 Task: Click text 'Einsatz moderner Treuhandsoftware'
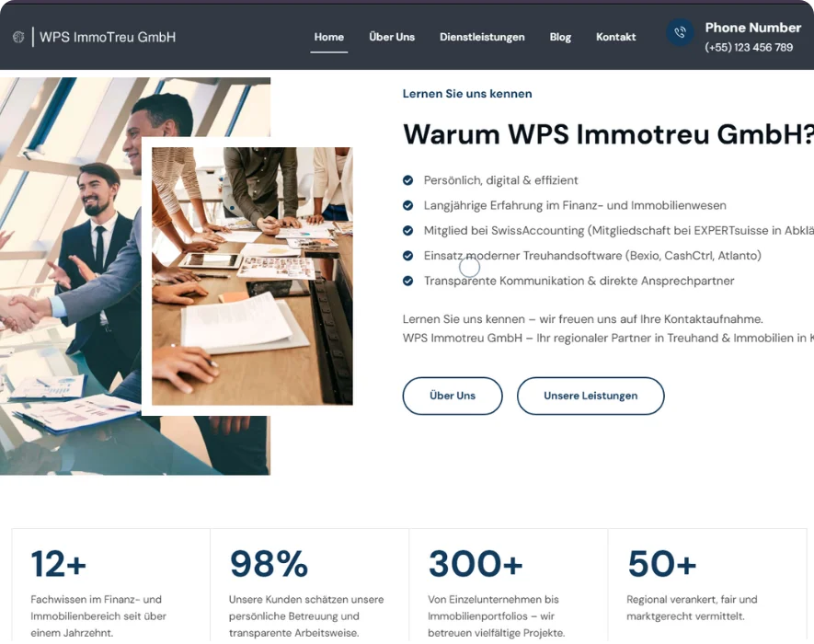tap(522, 256)
